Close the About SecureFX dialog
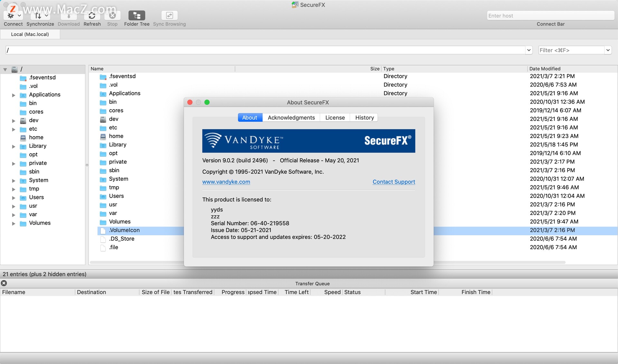Viewport: 618px width, 364px height. pyautogui.click(x=190, y=102)
